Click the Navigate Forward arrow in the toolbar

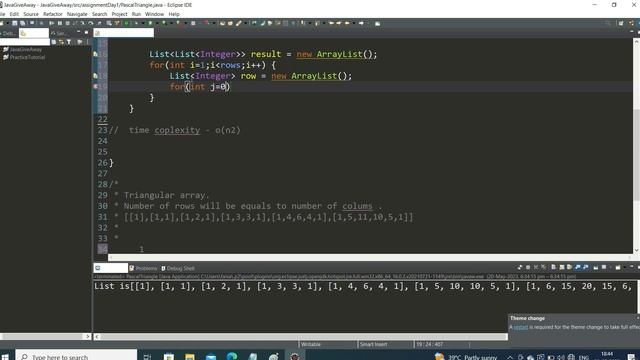(361, 23)
